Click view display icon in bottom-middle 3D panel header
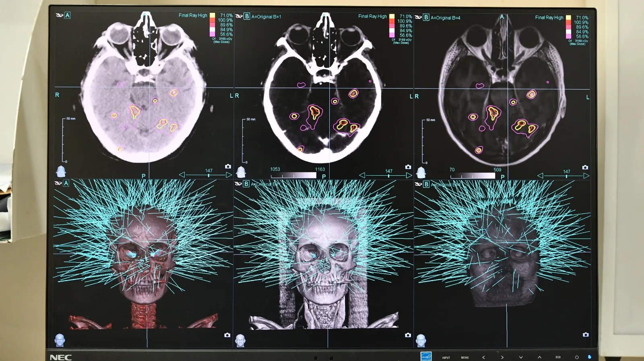The image size is (644, 361). coord(239,184)
